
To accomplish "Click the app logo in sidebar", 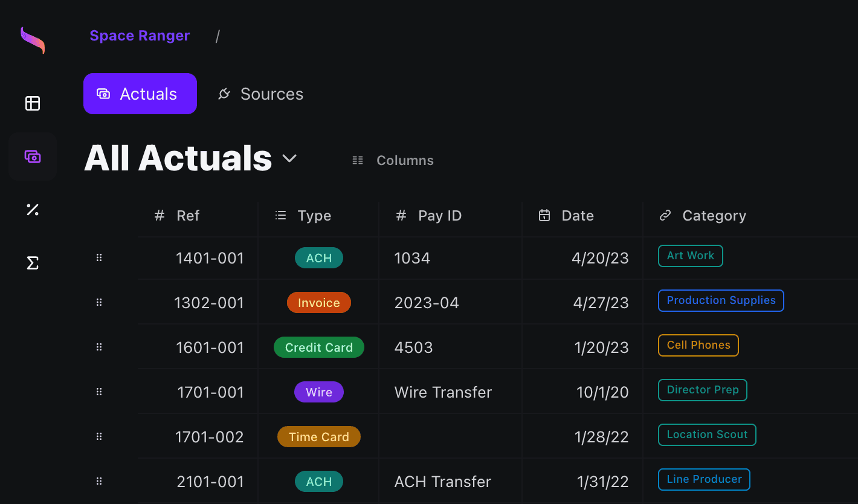I will [33, 40].
